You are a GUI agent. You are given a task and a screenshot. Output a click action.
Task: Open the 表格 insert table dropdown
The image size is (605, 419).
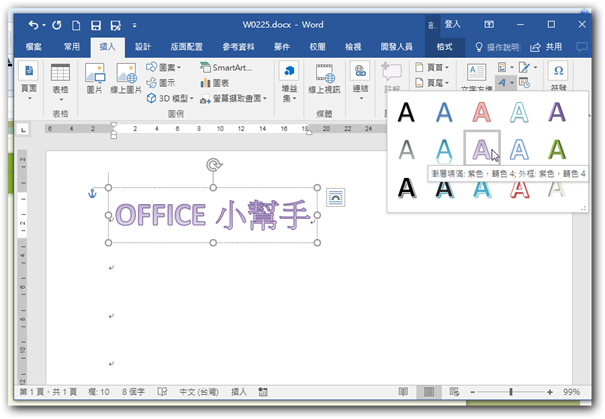click(x=61, y=83)
